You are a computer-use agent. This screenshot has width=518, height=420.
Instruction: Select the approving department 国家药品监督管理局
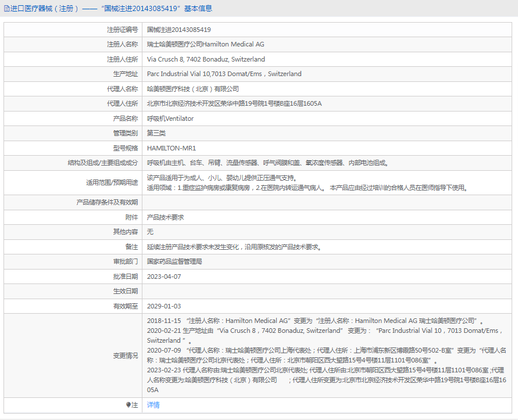click(174, 261)
